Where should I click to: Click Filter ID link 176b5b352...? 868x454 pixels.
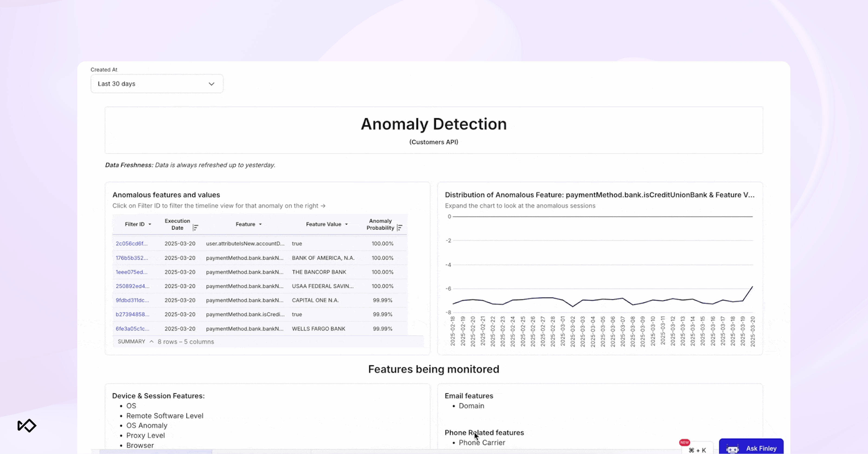tap(132, 258)
